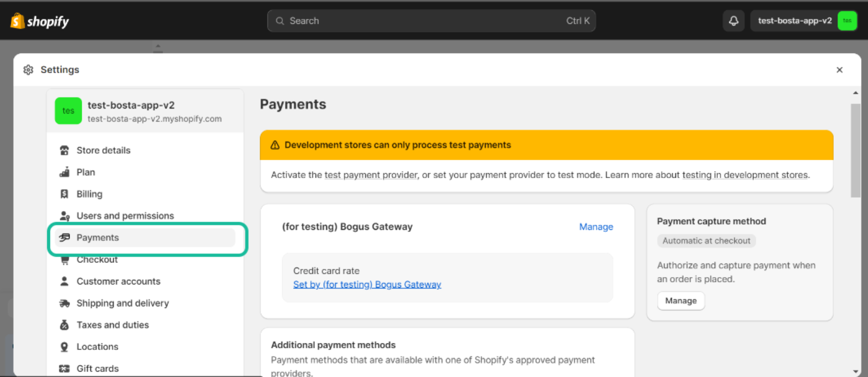868x377 pixels.
Task: Click the settings page vertical scrollbar
Action: pos(855,151)
